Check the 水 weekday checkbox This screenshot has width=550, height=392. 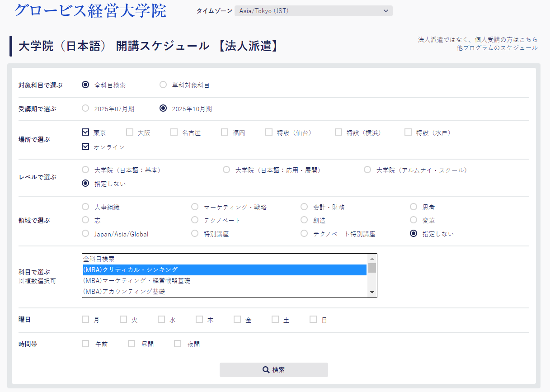[x=161, y=319]
